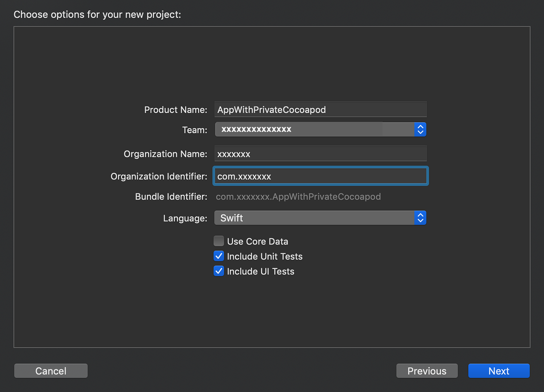This screenshot has height=392, width=544.
Task: Click the Language popup's chevron icon
Action: click(x=420, y=218)
